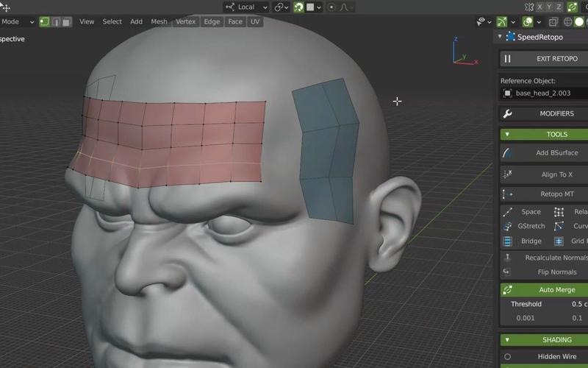Adjust the Threshold value field
The height and width of the screenshot is (368, 588).
544,304
